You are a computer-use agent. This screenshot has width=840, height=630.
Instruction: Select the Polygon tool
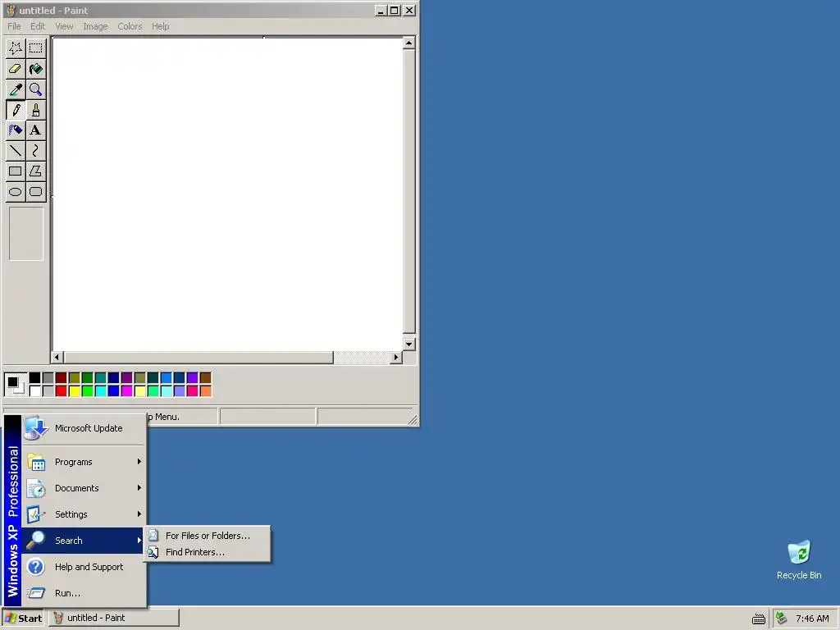(36, 171)
